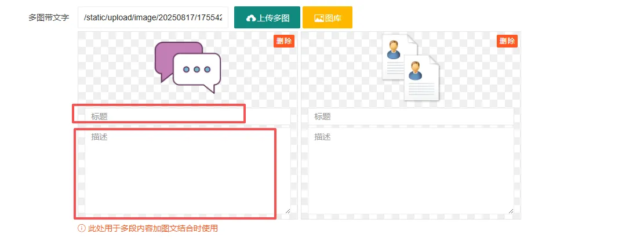Click the 多图带文字 field label
This screenshot has height=241, width=644.
(x=49, y=18)
